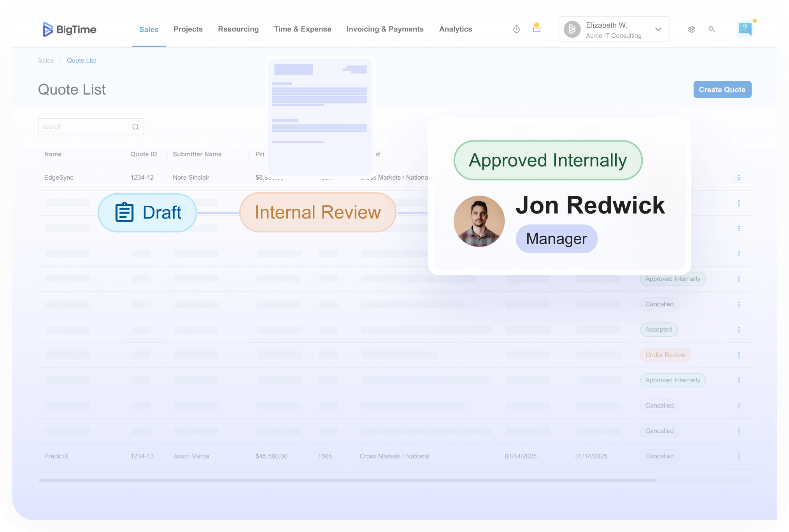Open the settings gear icon

click(x=691, y=29)
